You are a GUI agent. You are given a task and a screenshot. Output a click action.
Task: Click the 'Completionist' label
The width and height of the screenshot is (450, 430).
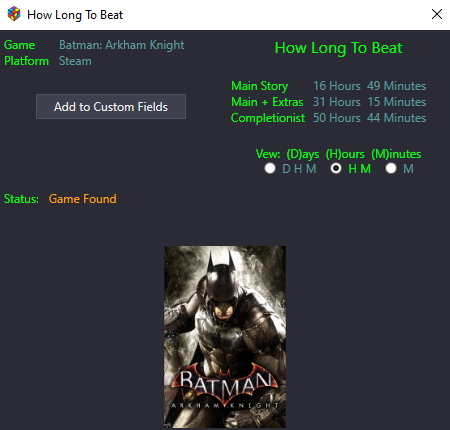click(x=268, y=118)
